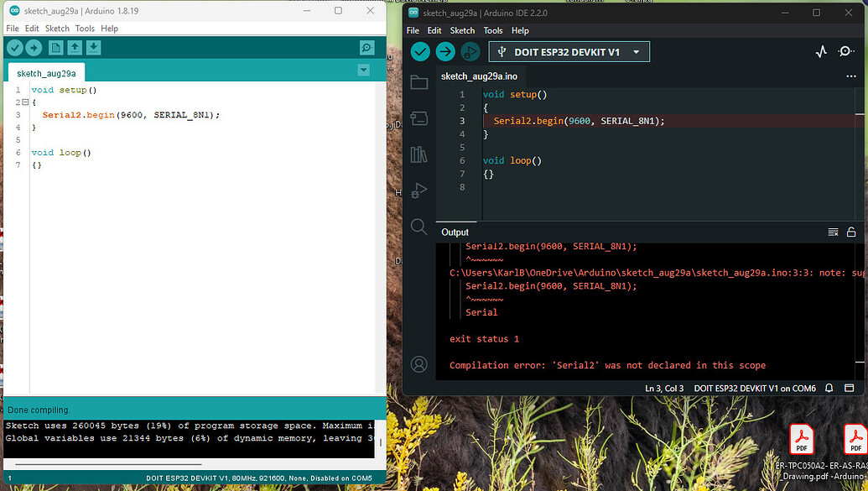Open Serial Plotter in Arduino IDE 2.2.0

point(822,51)
